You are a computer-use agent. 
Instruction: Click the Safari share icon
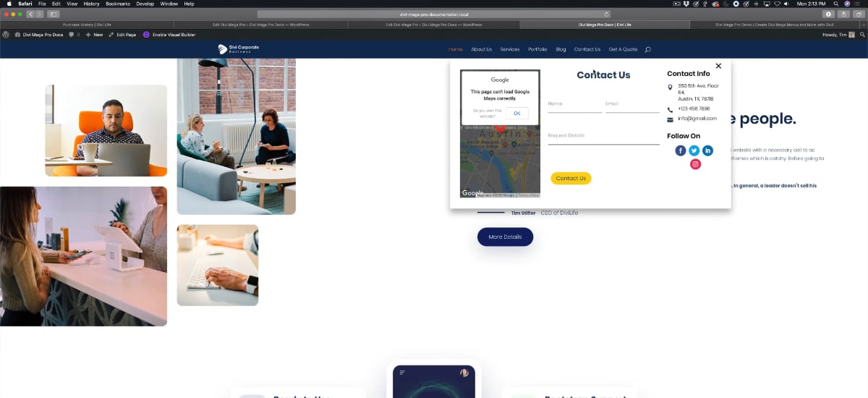[x=843, y=14]
